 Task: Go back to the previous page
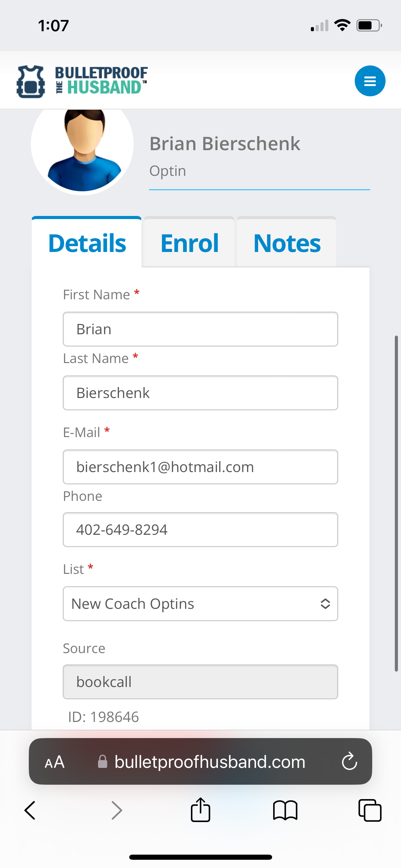pyautogui.click(x=30, y=810)
